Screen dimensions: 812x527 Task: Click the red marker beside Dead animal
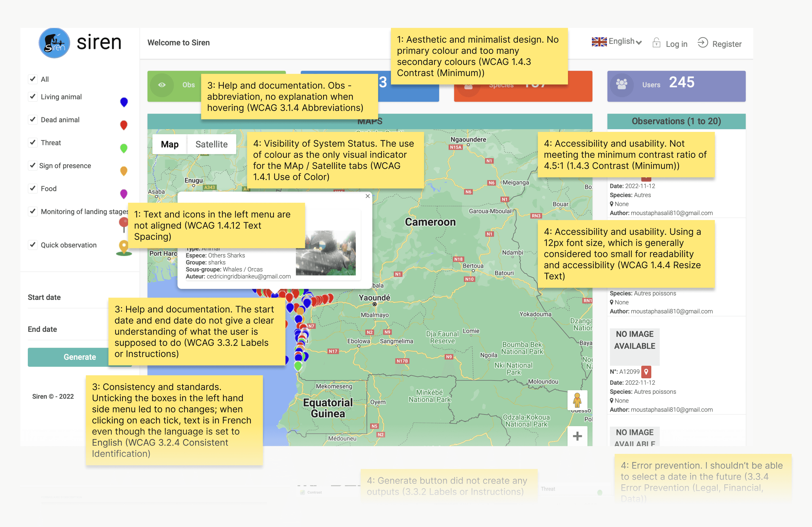coord(124,125)
